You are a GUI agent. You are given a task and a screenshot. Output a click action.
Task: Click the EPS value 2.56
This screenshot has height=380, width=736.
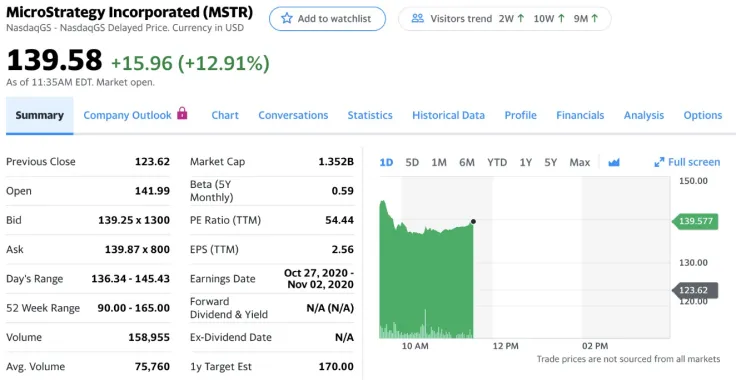point(343,249)
